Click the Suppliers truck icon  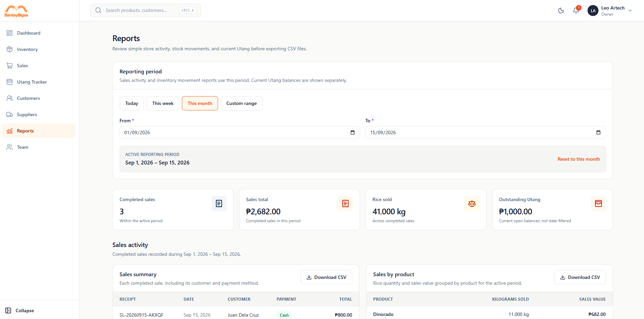tap(10, 114)
